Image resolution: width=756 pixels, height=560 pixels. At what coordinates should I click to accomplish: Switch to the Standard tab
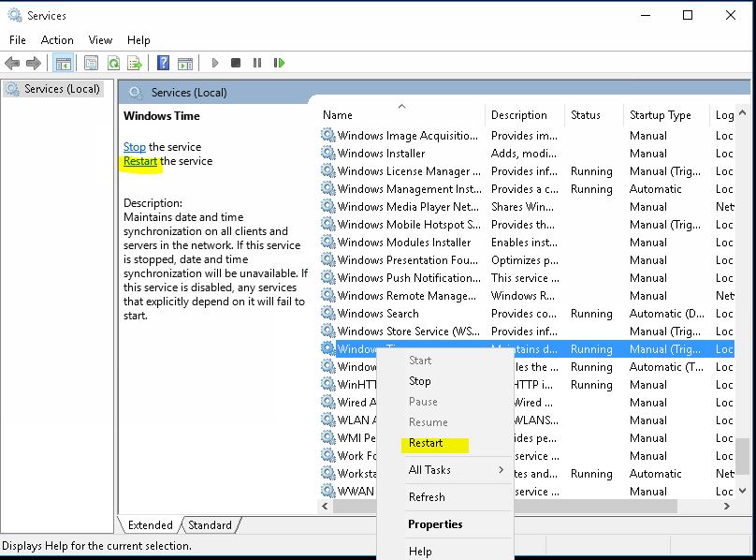click(210, 524)
